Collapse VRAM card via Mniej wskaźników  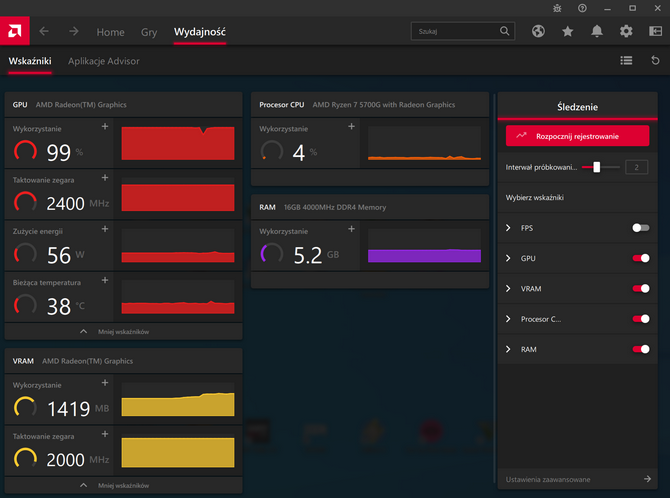[123, 486]
